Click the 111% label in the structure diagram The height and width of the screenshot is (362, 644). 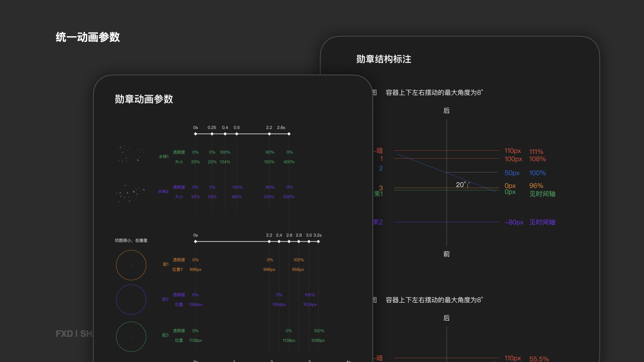[x=536, y=152]
